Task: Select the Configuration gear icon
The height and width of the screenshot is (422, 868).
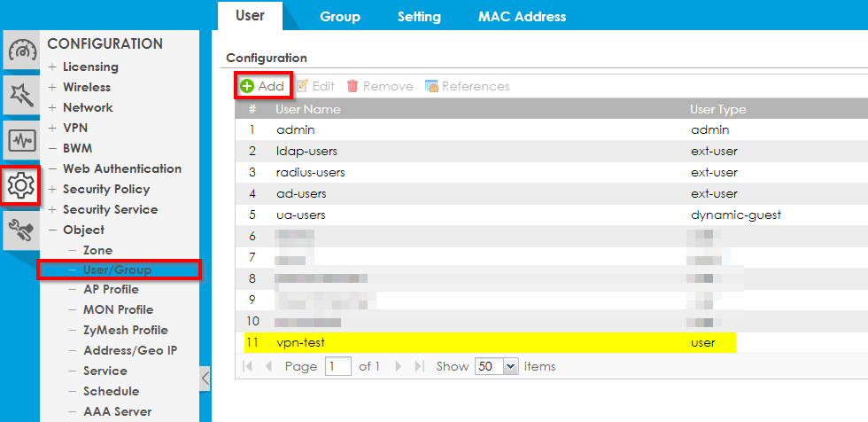Action: point(20,185)
